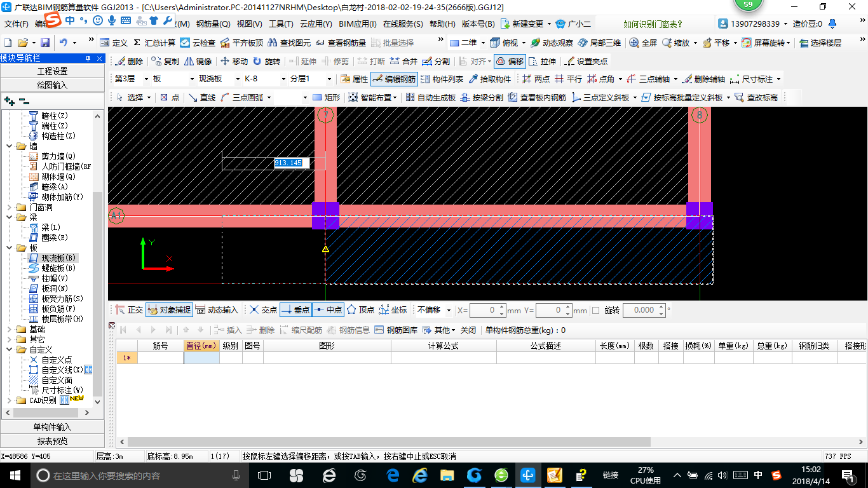Click the 构件列表 component list button

tap(442, 79)
